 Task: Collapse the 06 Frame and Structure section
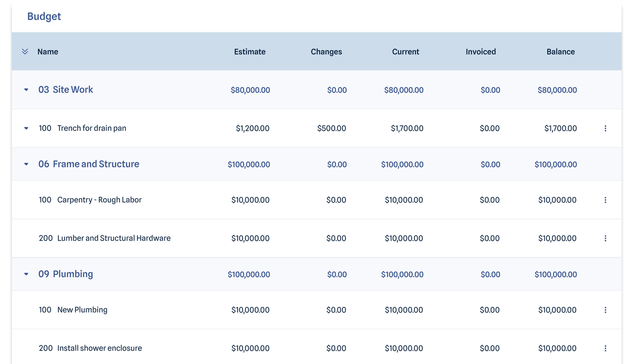[x=26, y=164]
